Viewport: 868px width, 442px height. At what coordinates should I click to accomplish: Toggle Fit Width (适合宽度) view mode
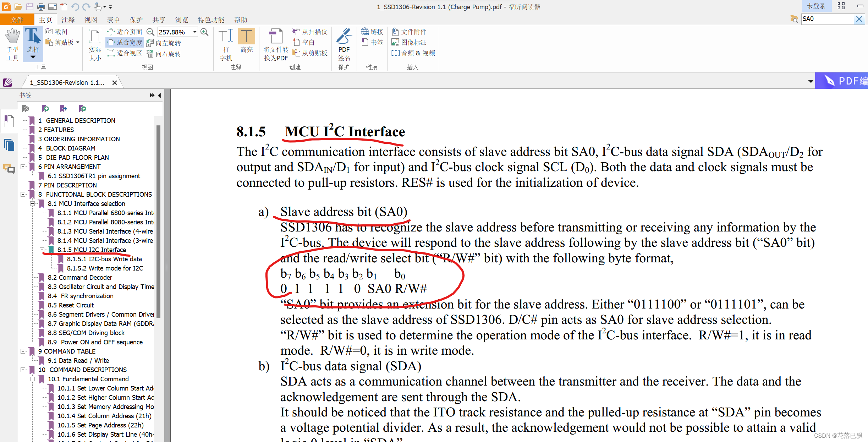tap(125, 43)
